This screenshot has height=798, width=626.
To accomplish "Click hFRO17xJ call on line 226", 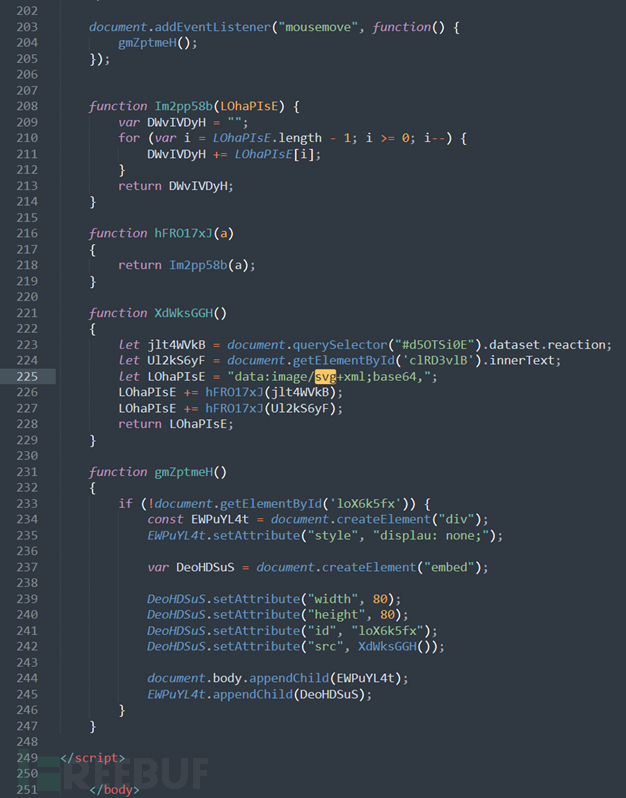I will [234, 392].
